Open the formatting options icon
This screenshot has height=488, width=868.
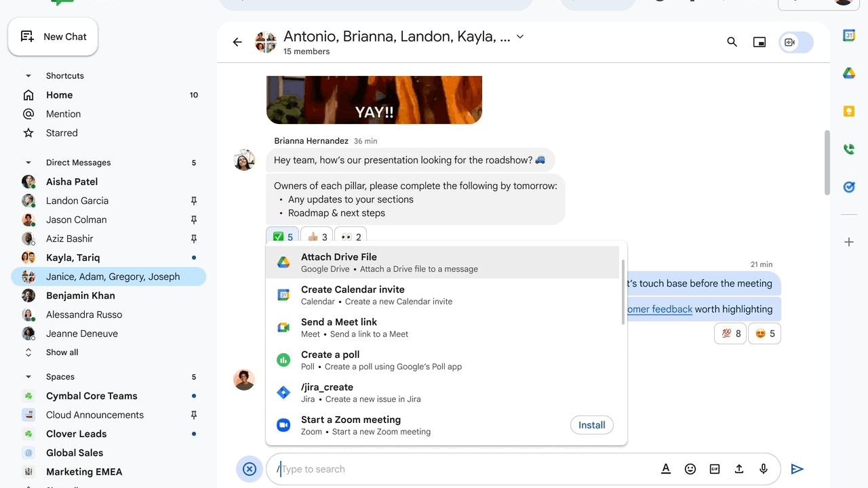[x=666, y=469]
